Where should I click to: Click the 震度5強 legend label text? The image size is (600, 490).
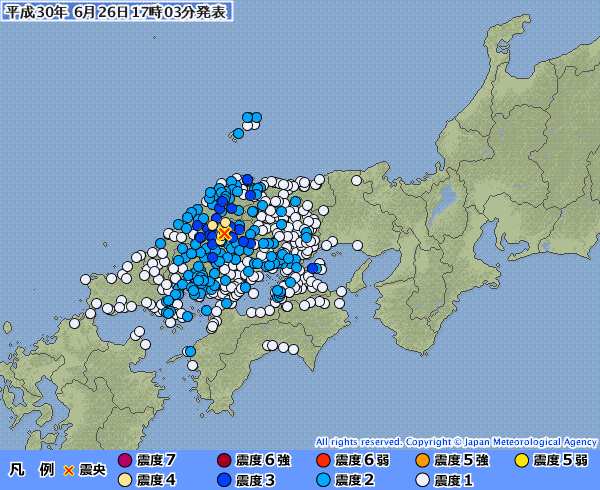coord(462,460)
